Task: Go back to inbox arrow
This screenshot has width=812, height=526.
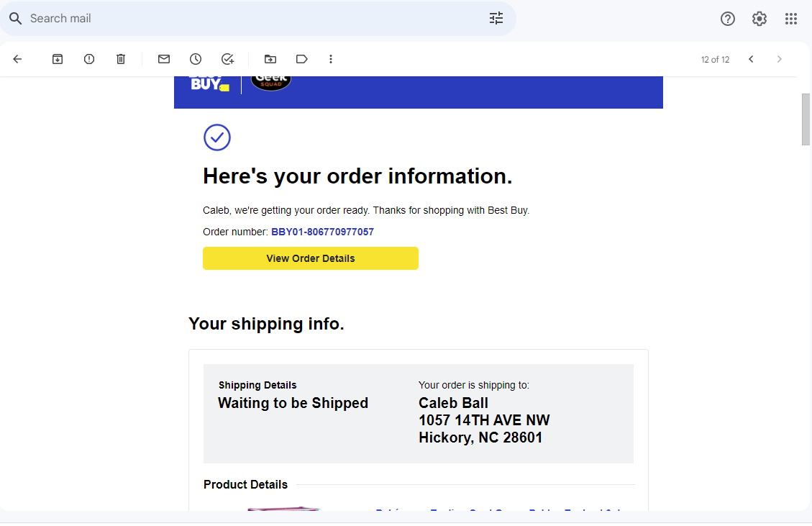Action: 18,59
